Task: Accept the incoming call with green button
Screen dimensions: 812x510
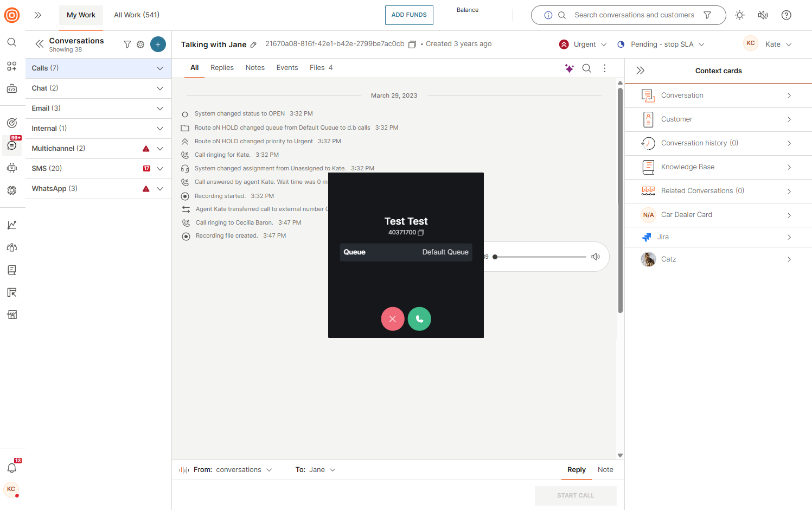Action: click(x=419, y=319)
